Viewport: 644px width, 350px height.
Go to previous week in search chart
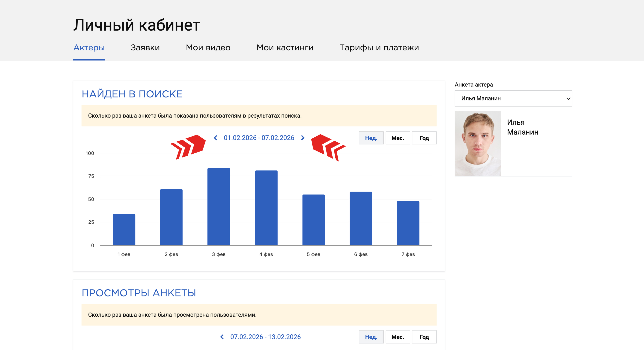(x=216, y=138)
